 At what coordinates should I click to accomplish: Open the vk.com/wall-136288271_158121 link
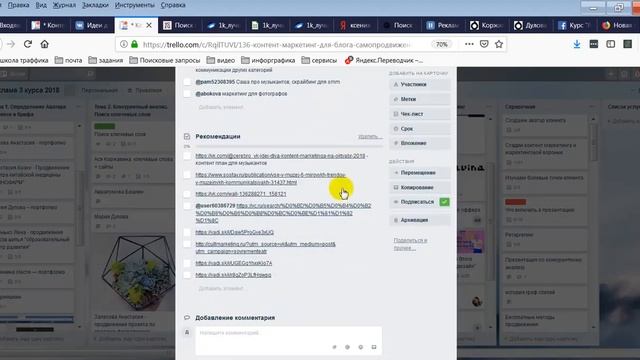[241, 194]
